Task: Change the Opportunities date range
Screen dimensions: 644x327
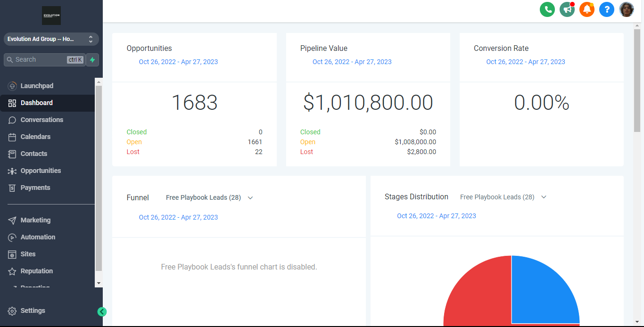Action: point(178,62)
